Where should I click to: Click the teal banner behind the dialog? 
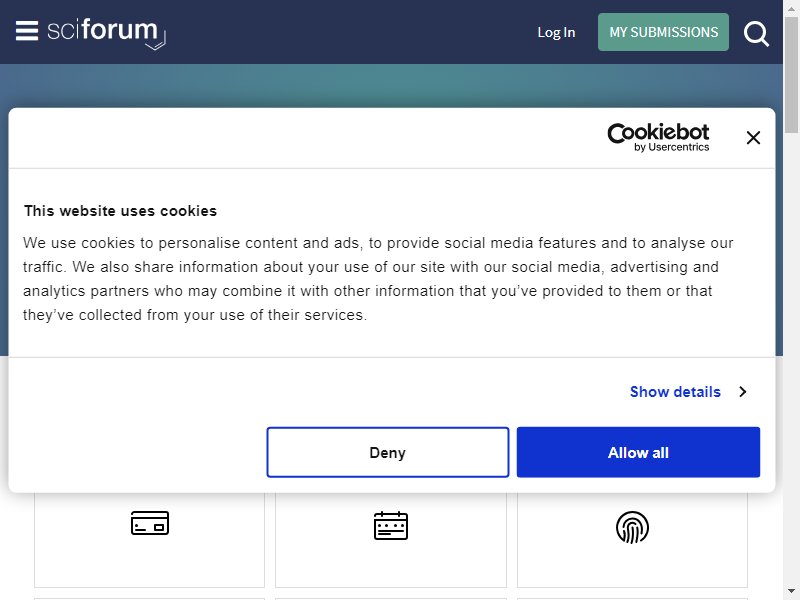tap(391, 85)
